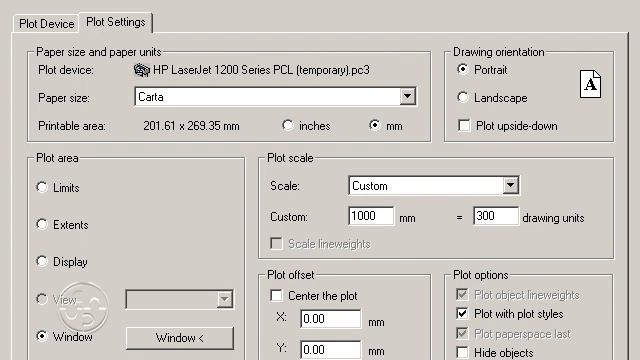Viewport: 640px width, 360px height.
Task: Select the Plot Settings tab
Action: point(116,22)
